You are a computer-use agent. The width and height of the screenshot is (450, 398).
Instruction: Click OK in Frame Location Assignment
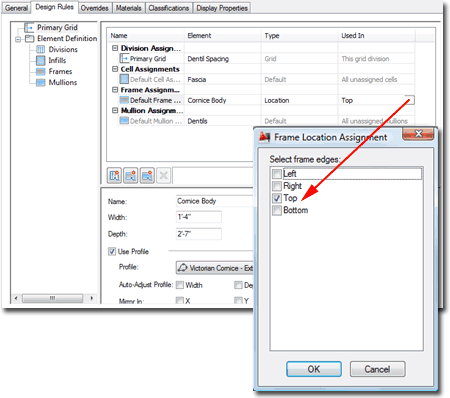click(x=314, y=369)
